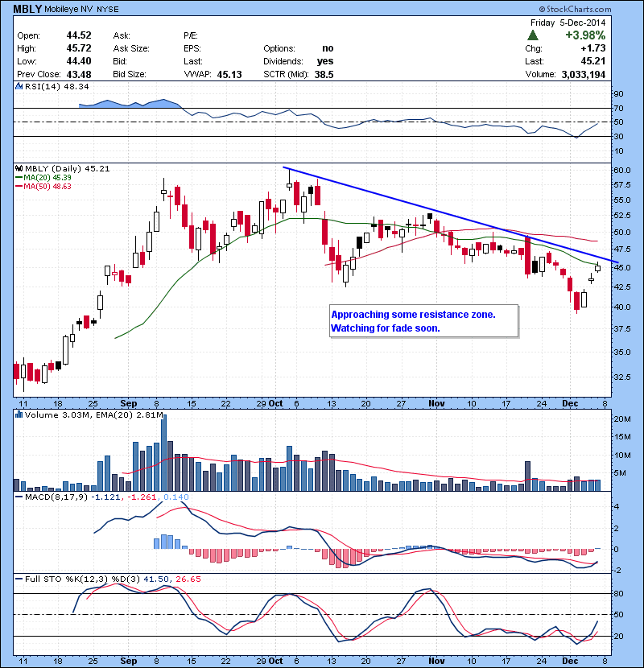Click the MA(20) green legend line
The image size is (644, 668).
[19, 178]
